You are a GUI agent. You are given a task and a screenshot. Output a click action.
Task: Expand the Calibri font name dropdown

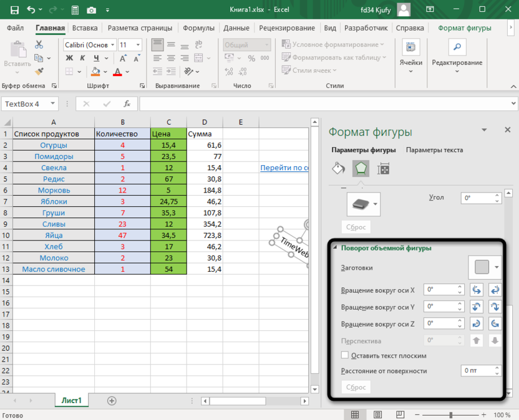[113, 45]
